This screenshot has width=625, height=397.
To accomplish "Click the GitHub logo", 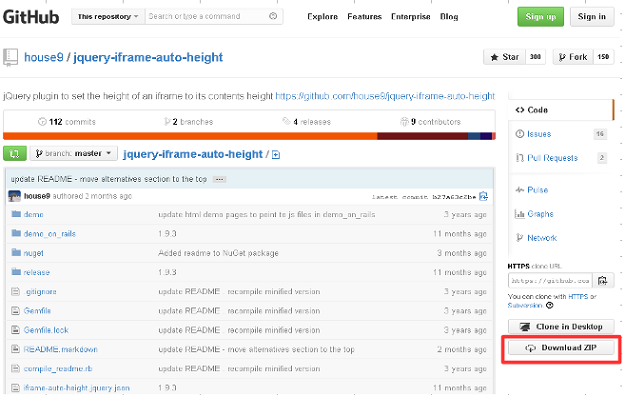I will (x=31, y=17).
